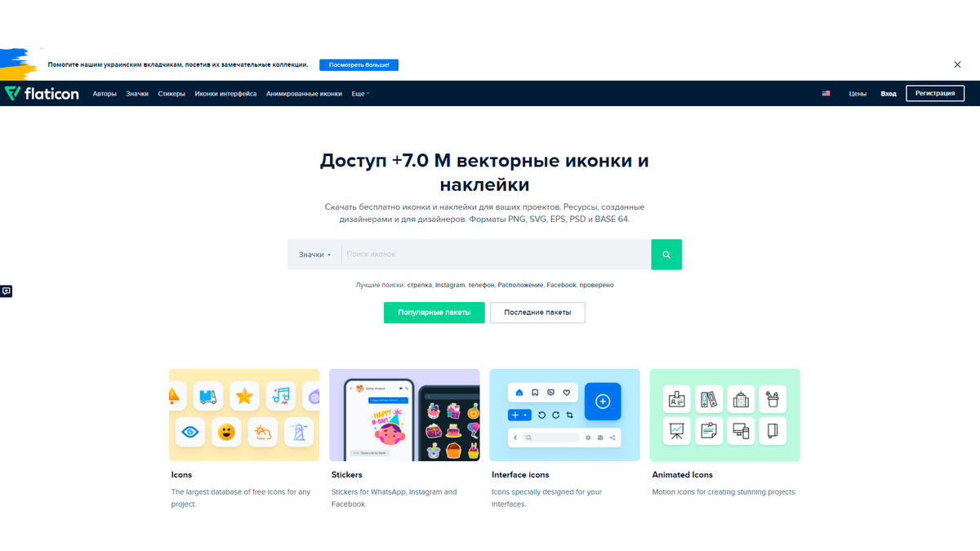Open Иконки интерфейса navigation item
The width and height of the screenshot is (980, 551).
pos(225,93)
